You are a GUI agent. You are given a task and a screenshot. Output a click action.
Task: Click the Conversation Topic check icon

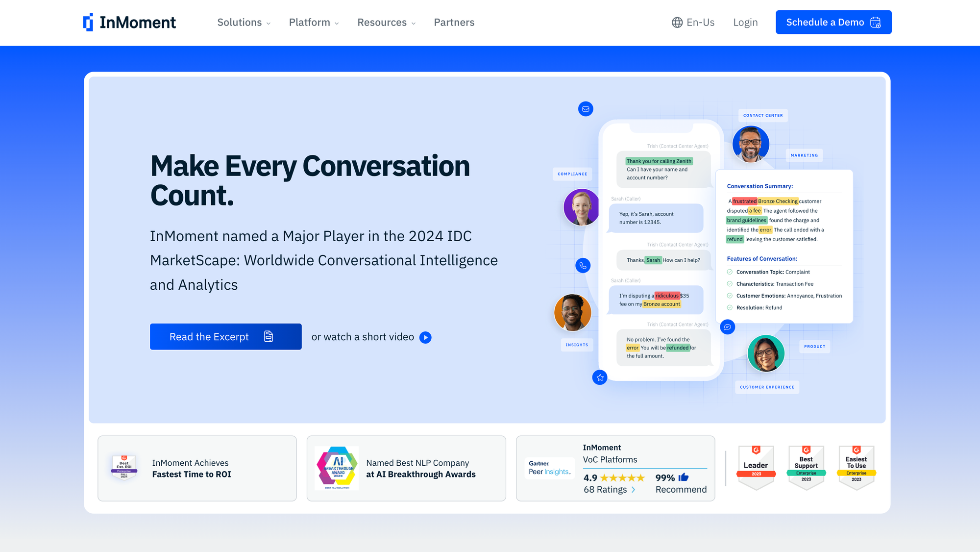(x=730, y=272)
